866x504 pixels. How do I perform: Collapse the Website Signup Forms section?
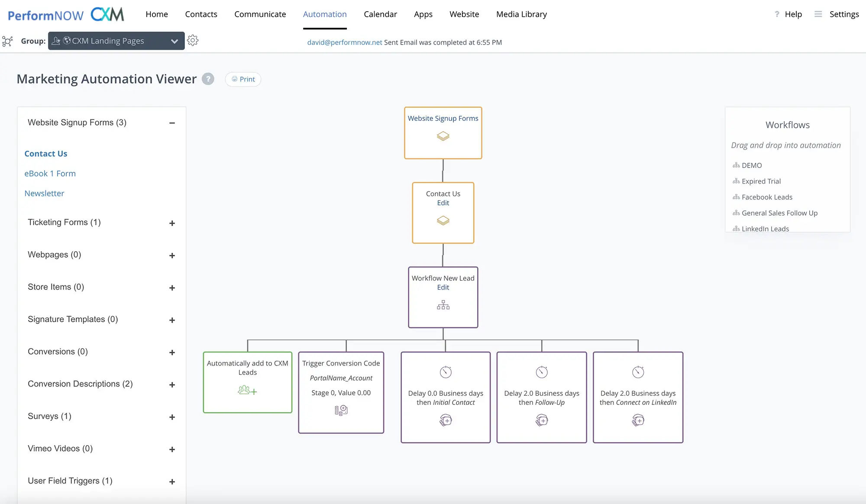(x=172, y=123)
